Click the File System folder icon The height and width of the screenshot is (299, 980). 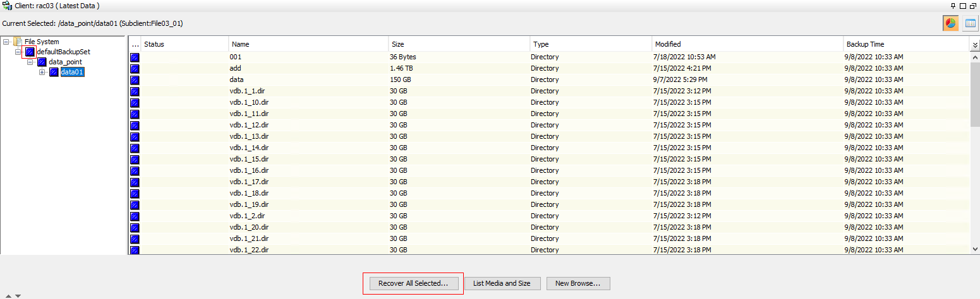click(18, 42)
